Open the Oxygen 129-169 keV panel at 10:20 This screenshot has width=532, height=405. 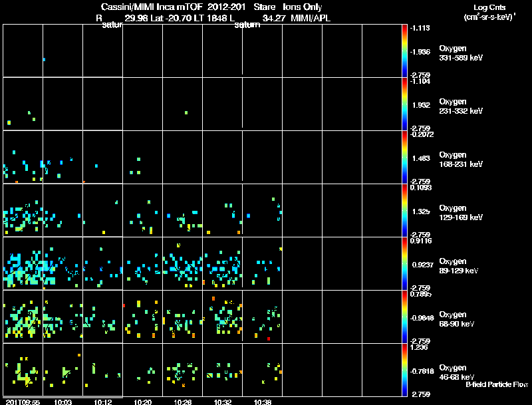143,210
